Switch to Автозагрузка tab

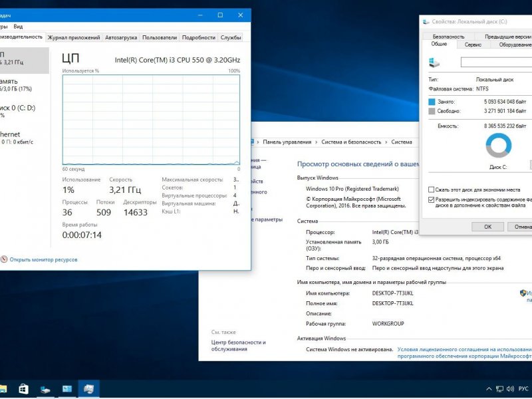pyautogui.click(x=121, y=37)
